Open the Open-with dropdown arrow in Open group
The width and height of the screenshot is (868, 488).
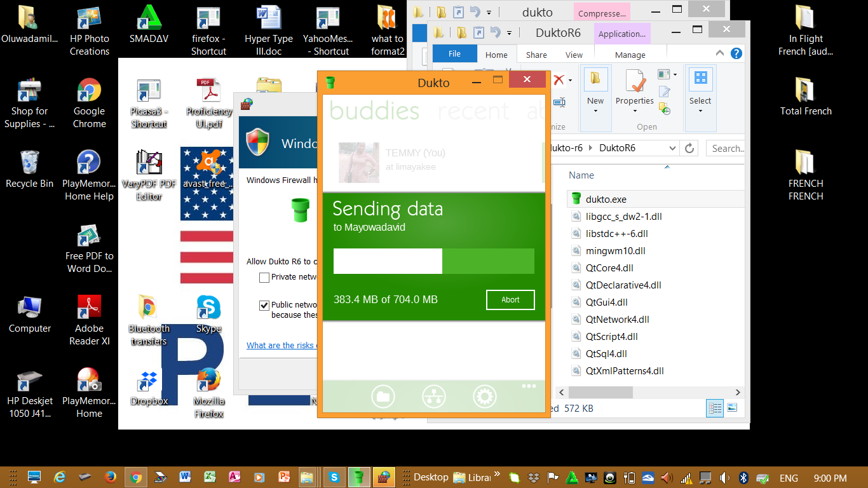674,75
